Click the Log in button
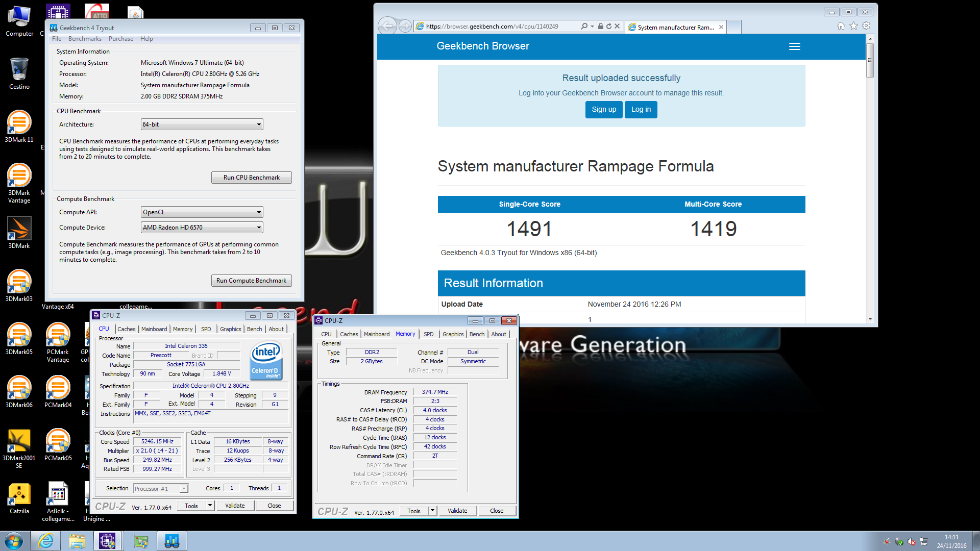Image resolution: width=980 pixels, height=551 pixels. click(x=641, y=110)
